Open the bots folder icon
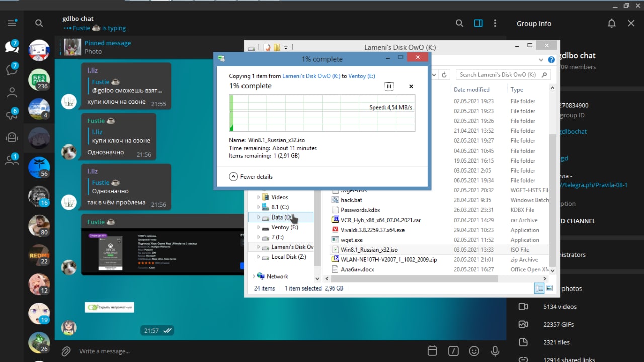This screenshot has width=644, height=362. (12, 137)
